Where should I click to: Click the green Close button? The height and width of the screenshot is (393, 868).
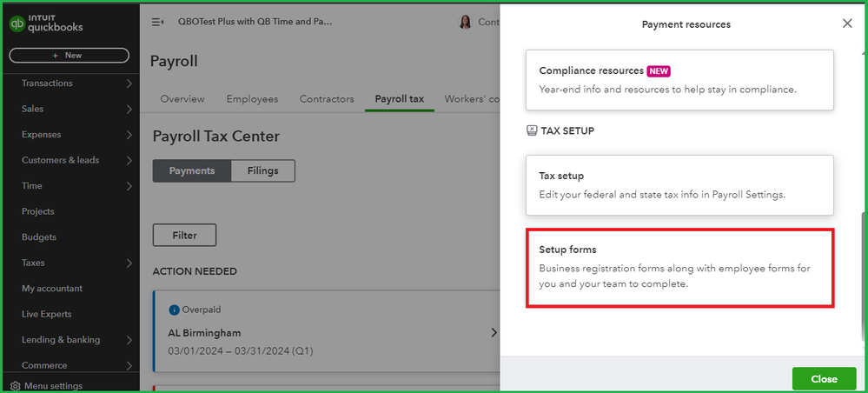coord(824,379)
